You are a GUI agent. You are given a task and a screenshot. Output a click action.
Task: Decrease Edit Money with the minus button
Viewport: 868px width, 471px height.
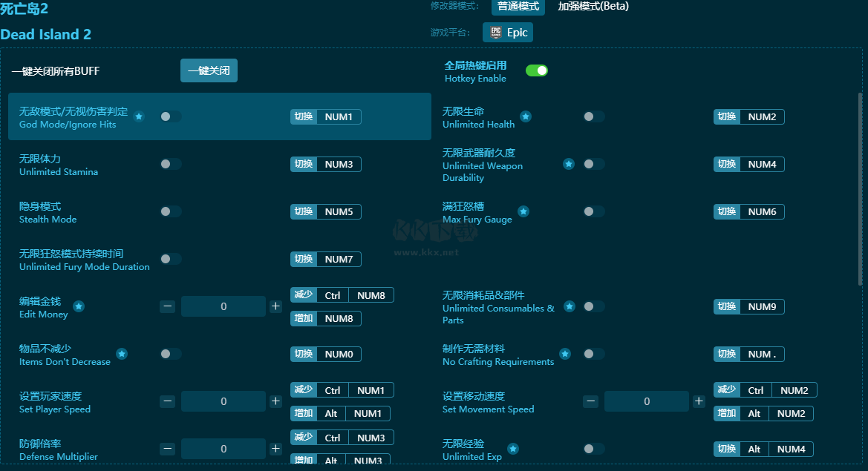(168, 306)
